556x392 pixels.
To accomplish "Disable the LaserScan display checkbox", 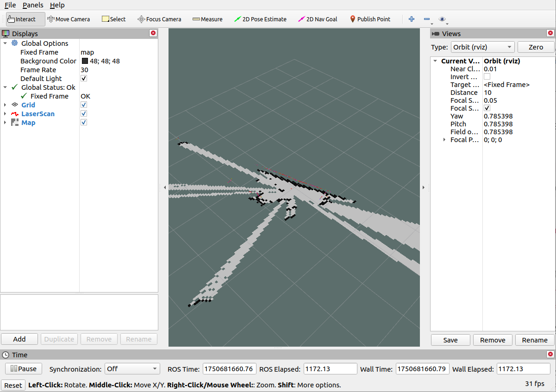I will [84, 113].
